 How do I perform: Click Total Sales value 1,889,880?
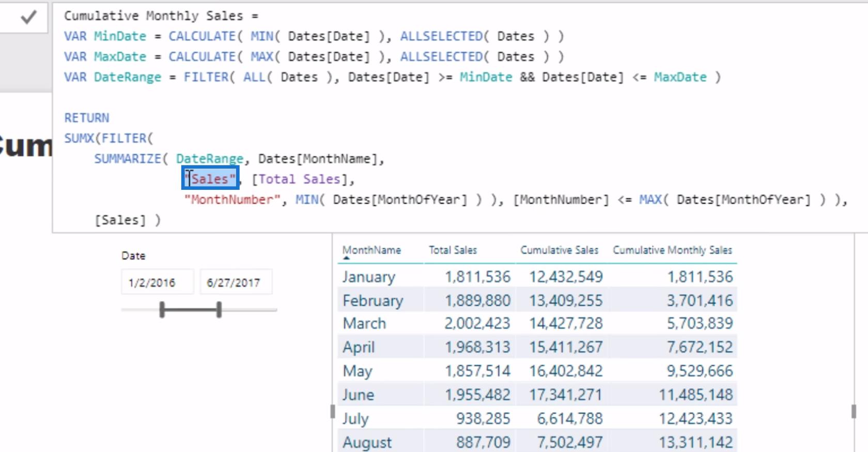click(477, 301)
